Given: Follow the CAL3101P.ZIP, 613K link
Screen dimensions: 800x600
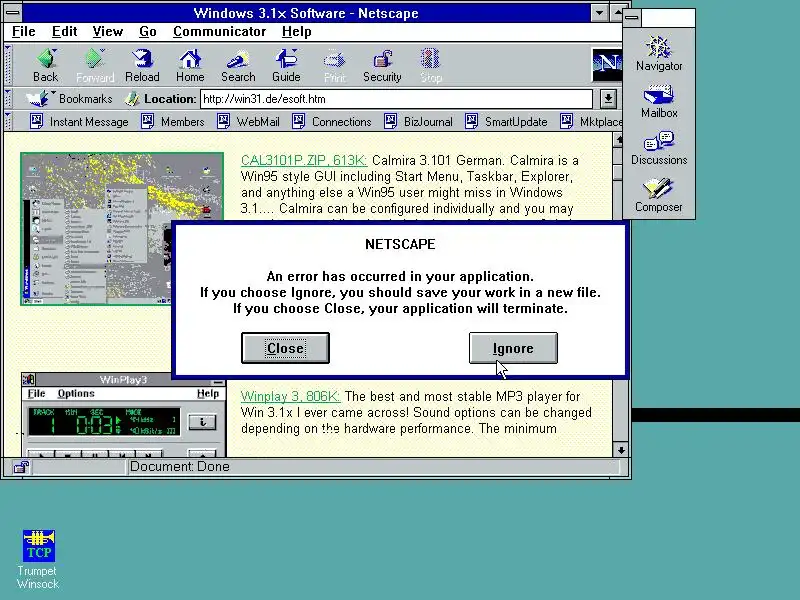Looking at the screenshot, I should coord(304,160).
